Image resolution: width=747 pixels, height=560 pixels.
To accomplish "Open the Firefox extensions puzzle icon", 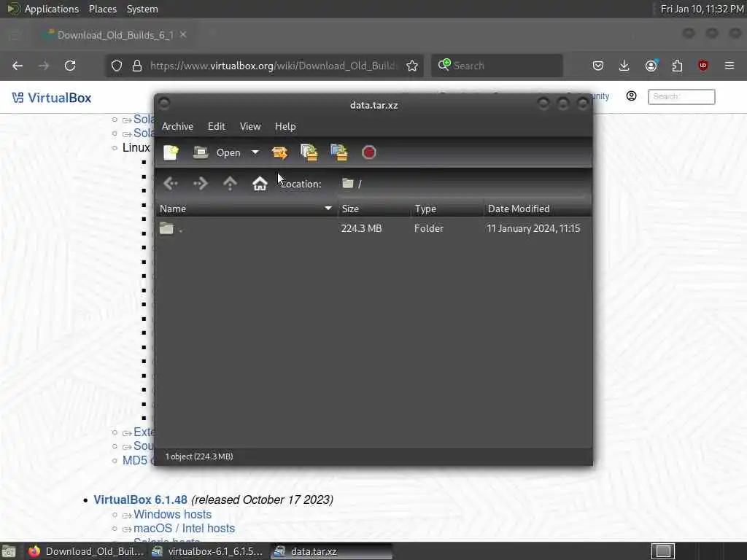I will click(x=677, y=66).
